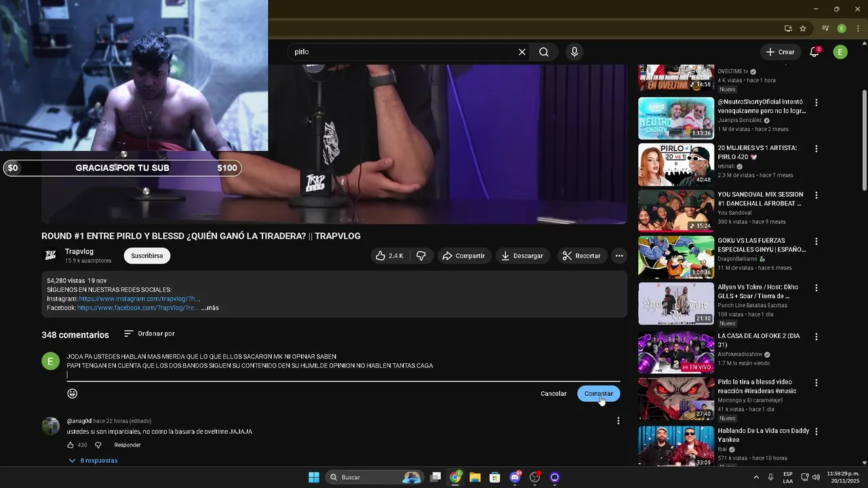
Task: Click the YouTube search magnifier button
Action: tap(544, 52)
